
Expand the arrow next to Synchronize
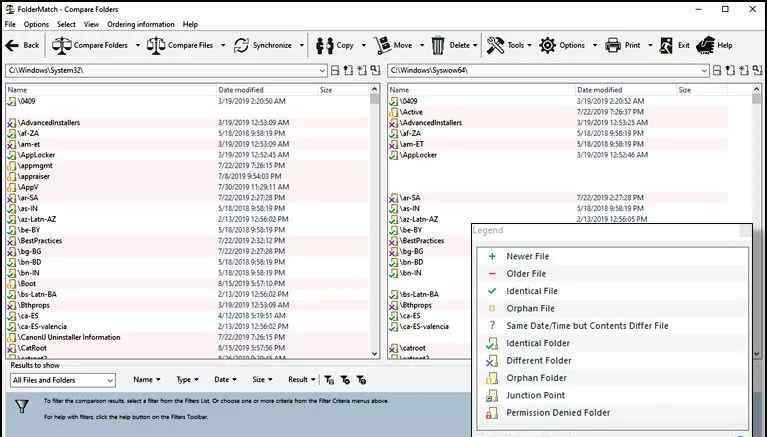[x=301, y=45]
